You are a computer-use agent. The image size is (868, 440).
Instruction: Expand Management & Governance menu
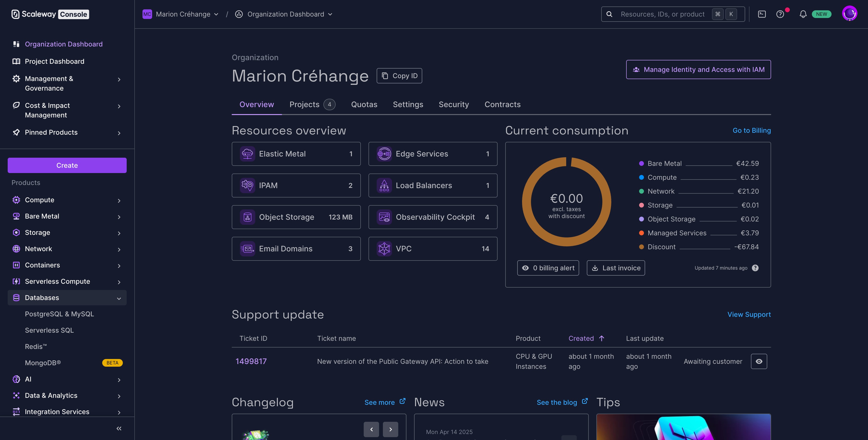click(119, 80)
